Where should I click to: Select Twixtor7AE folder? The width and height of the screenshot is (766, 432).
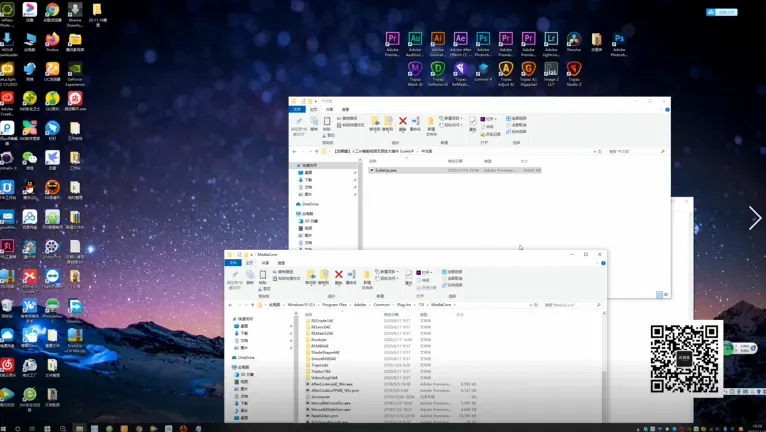tap(321, 371)
